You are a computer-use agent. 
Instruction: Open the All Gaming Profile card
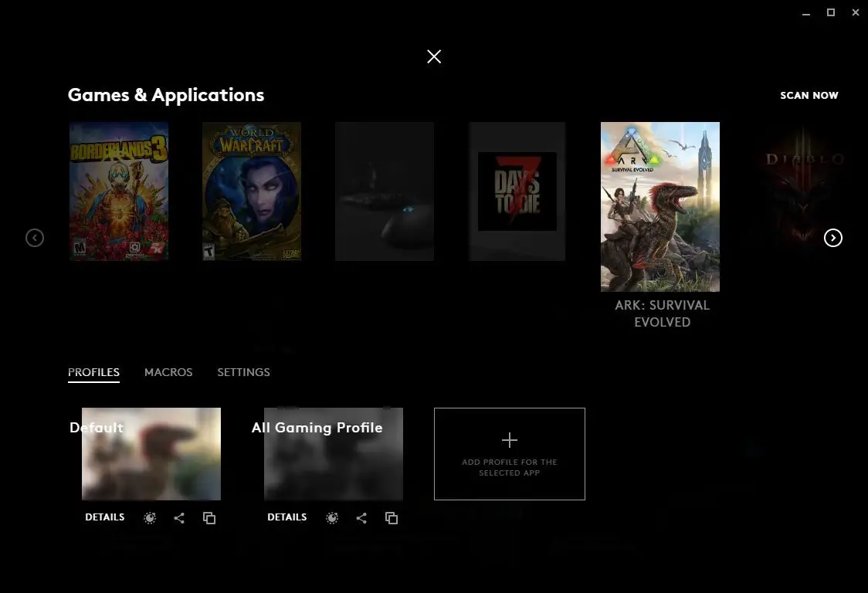(x=334, y=454)
